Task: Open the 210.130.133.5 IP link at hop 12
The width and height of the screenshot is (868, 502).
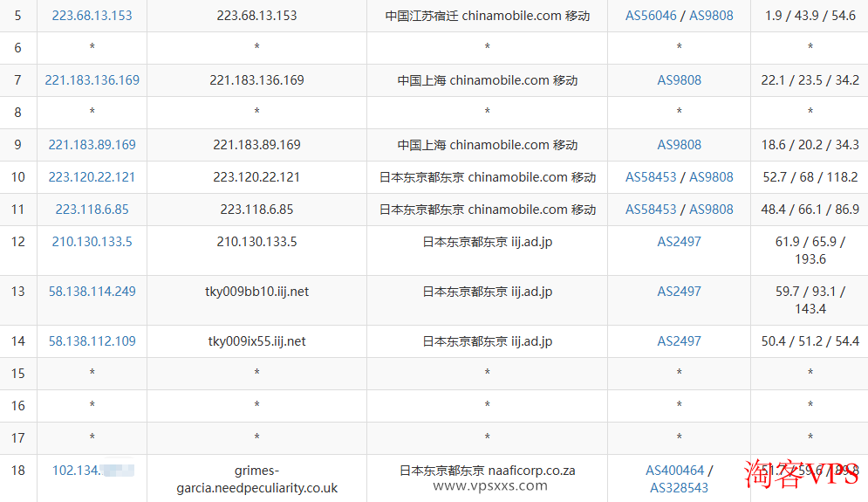Action: [92, 242]
